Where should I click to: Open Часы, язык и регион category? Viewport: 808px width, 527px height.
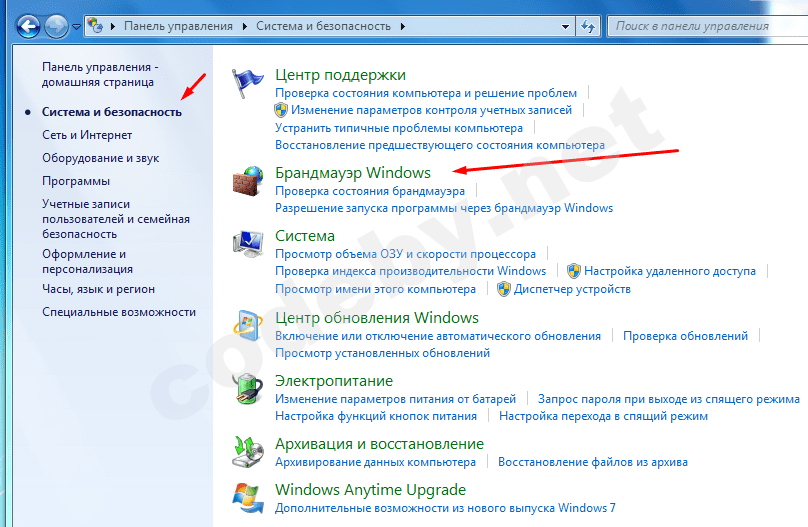click(x=98, y=289)
